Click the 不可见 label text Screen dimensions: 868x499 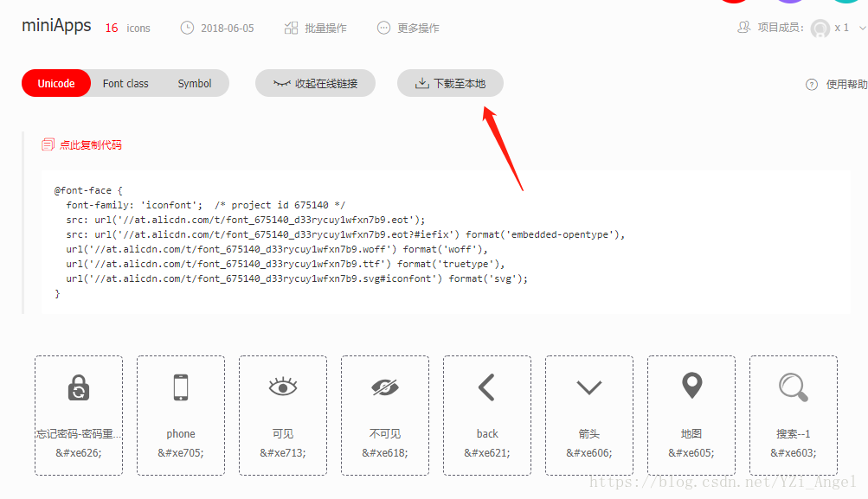click(x=385, y=434)
